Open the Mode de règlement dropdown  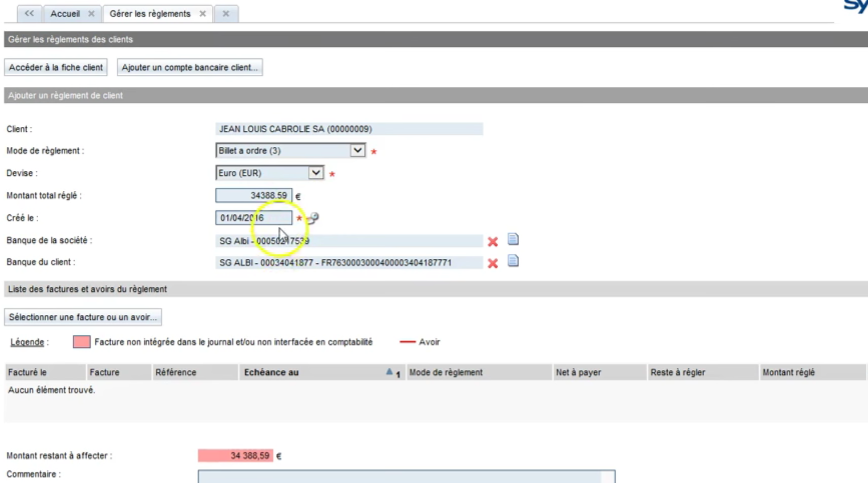point(290,150)
